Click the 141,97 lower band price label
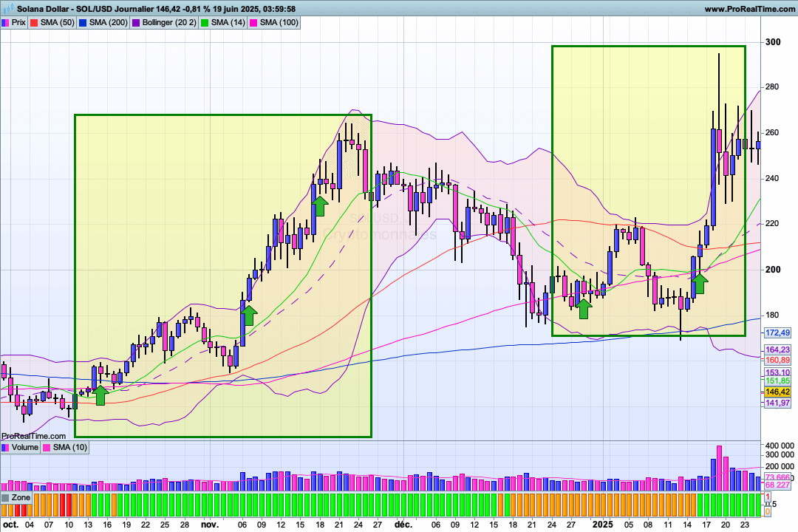Viewport: 798px width, 532px height. click(x=778, y=403)
